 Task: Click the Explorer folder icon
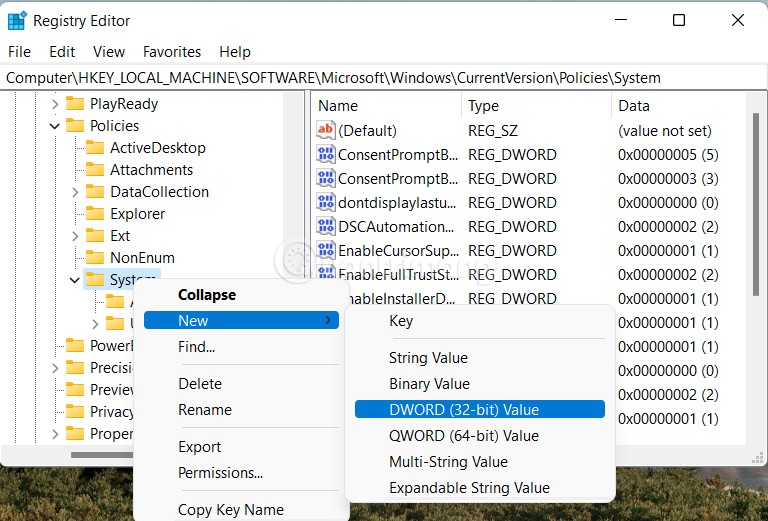click(x=95, y=214)
